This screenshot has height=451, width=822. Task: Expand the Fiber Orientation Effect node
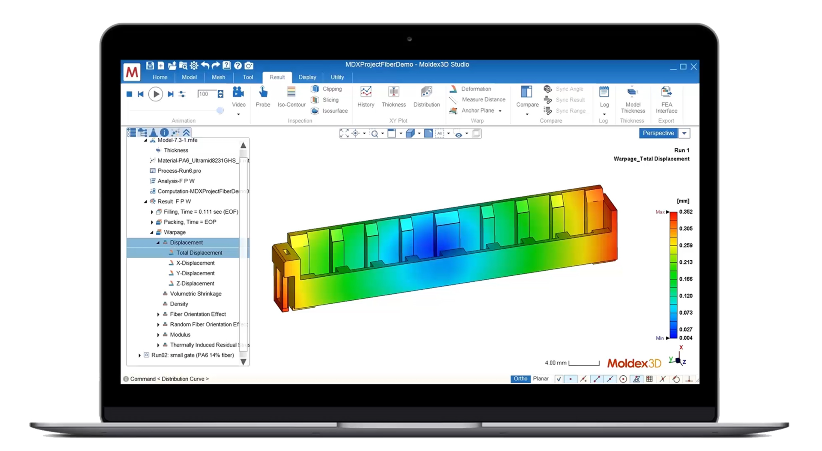158,314
